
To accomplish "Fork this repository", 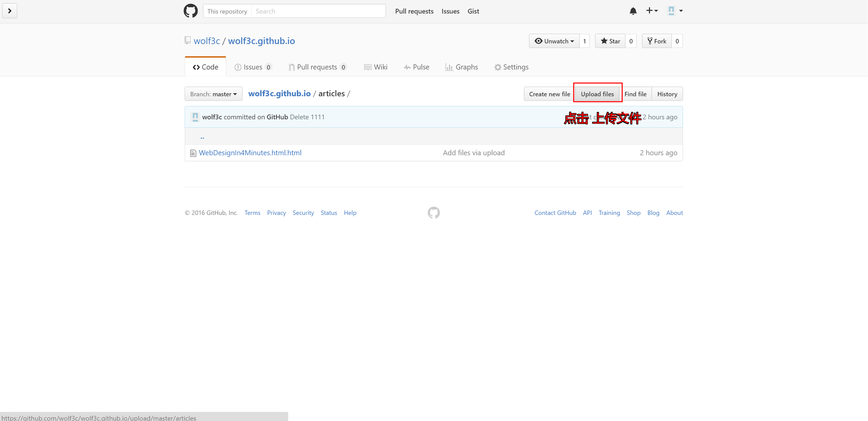I will [x=657, y=41].
